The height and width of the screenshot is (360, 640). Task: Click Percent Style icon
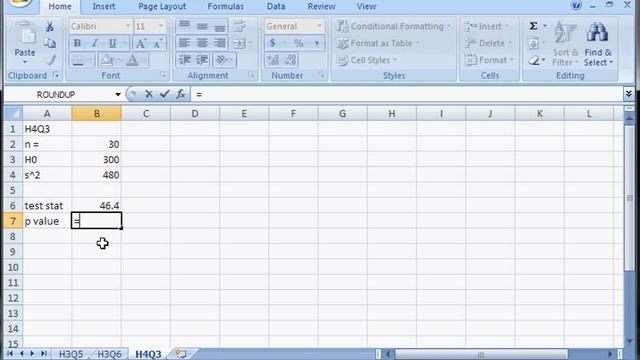[299, 43]
